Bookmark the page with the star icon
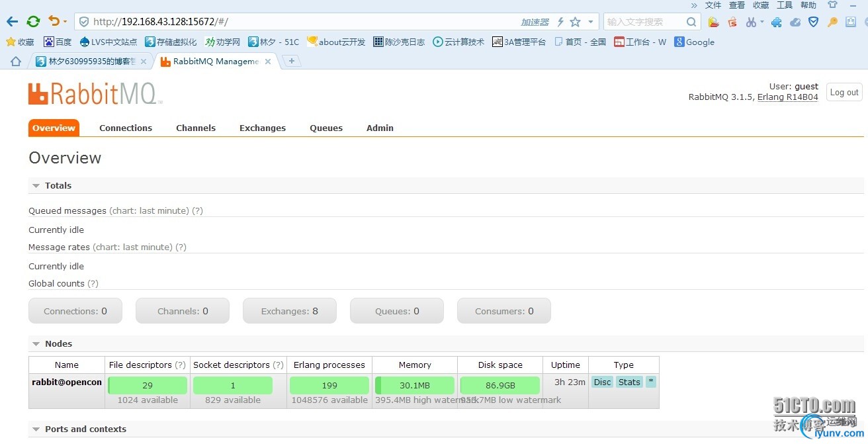Viewport: 868px width, 444px height. tap(575, 22)
